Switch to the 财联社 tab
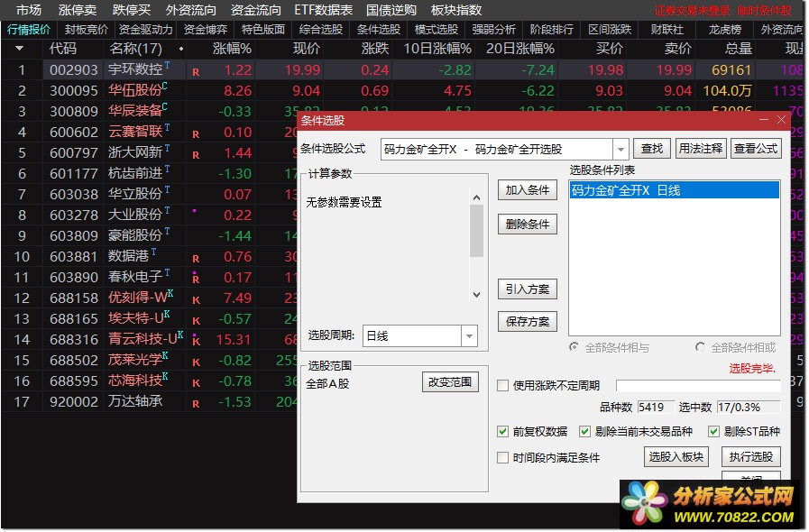 click(x=667, y=30)
